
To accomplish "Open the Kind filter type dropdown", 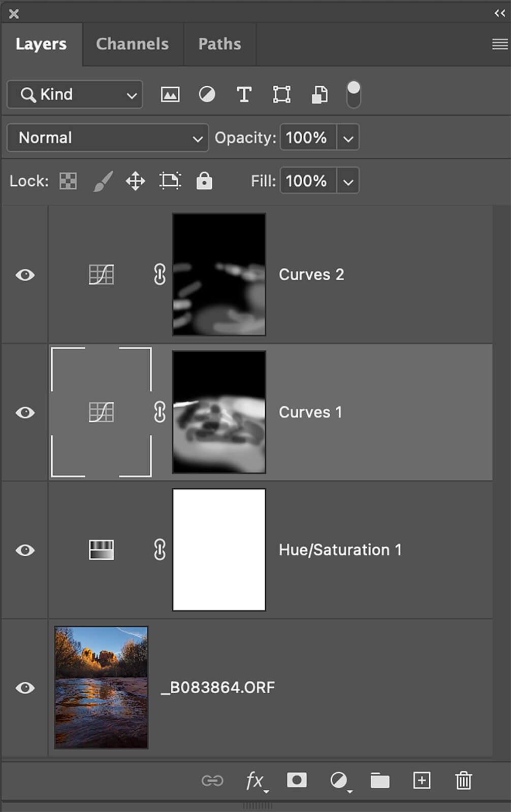I will pos(75,94).
